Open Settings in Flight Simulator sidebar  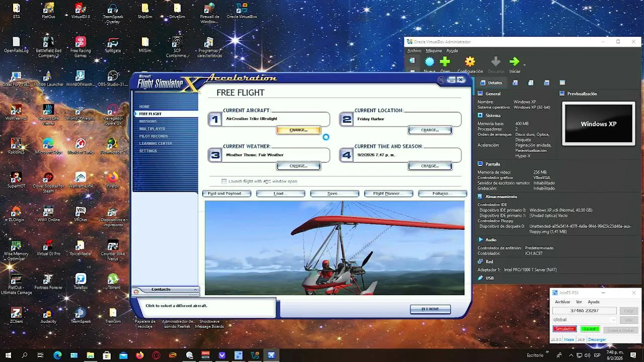tap(148, 151)
